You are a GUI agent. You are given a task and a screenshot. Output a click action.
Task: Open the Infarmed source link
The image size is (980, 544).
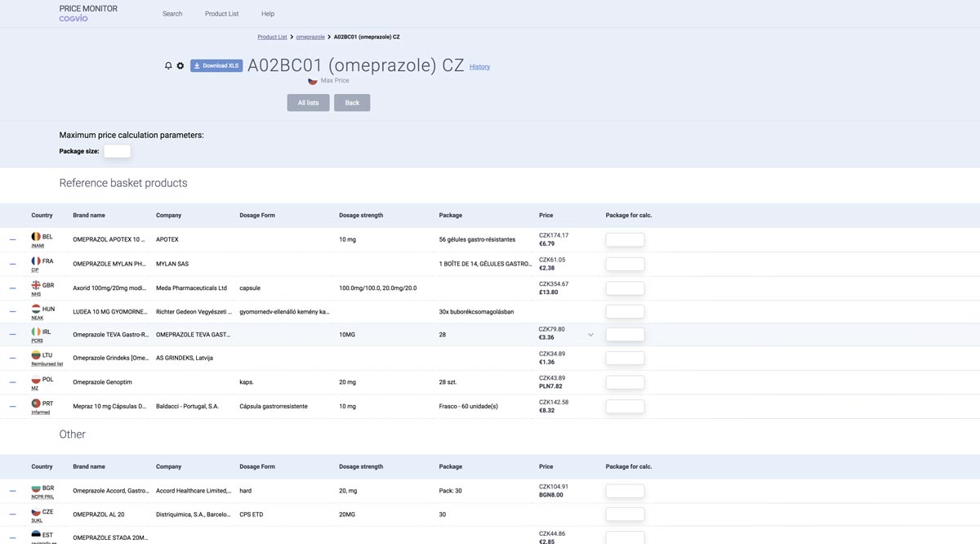(41, 412)
